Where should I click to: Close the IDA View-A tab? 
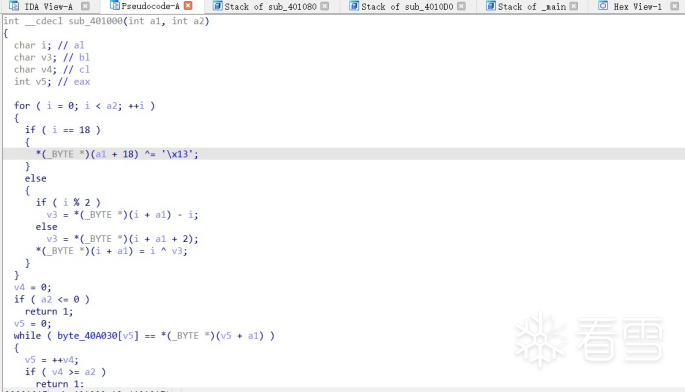coord(85,6)
